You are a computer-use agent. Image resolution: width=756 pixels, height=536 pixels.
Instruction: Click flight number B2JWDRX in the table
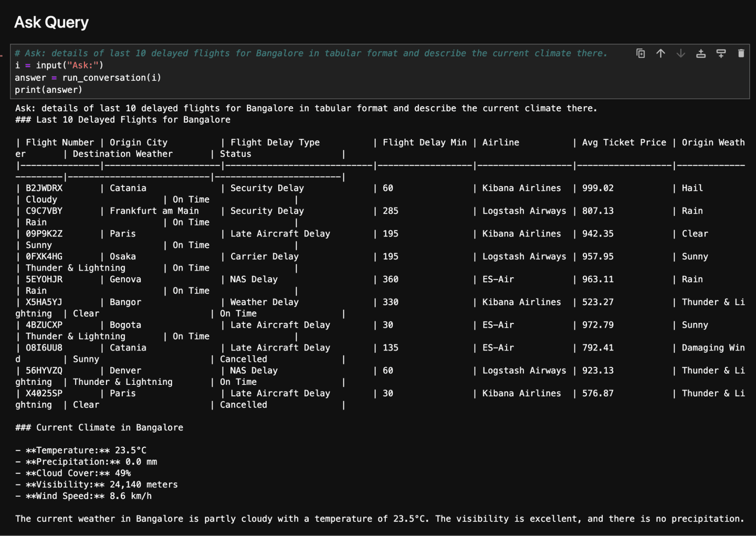coord(44,188)
